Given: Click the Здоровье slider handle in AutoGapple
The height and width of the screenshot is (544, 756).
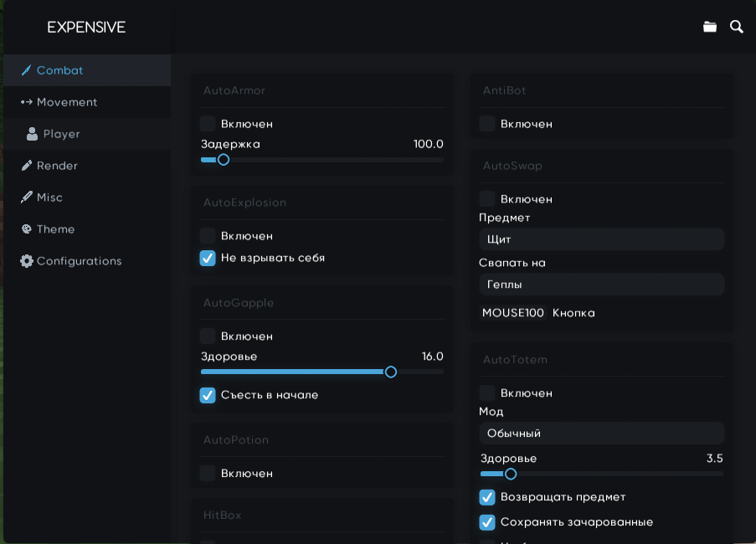Looking at the screenshot, I should pos(391,372).
